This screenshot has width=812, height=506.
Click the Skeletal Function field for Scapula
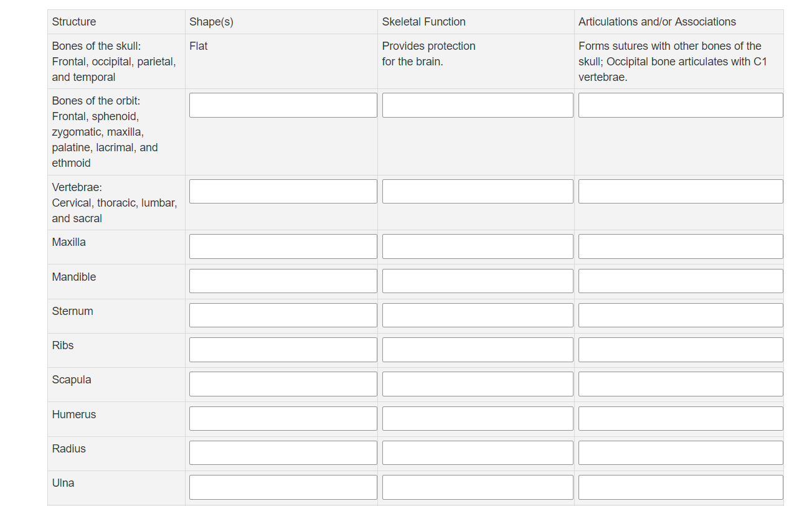pyautogui.click(x=477, y=383)
